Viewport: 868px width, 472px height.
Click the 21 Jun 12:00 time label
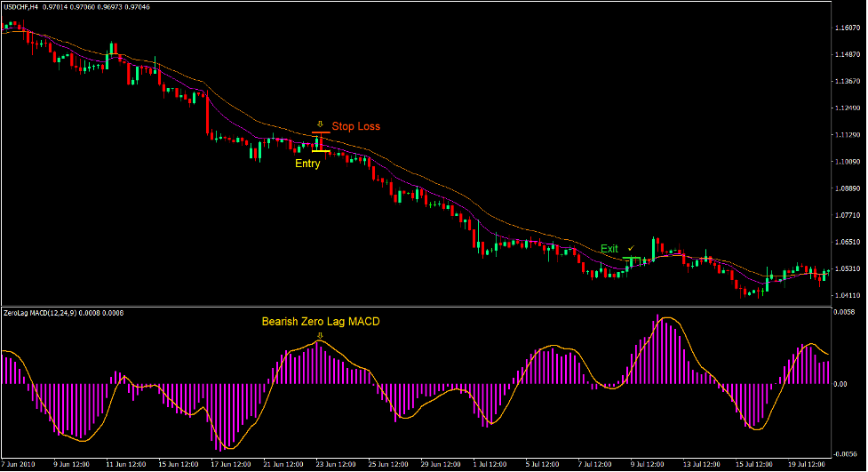point(283,464)
